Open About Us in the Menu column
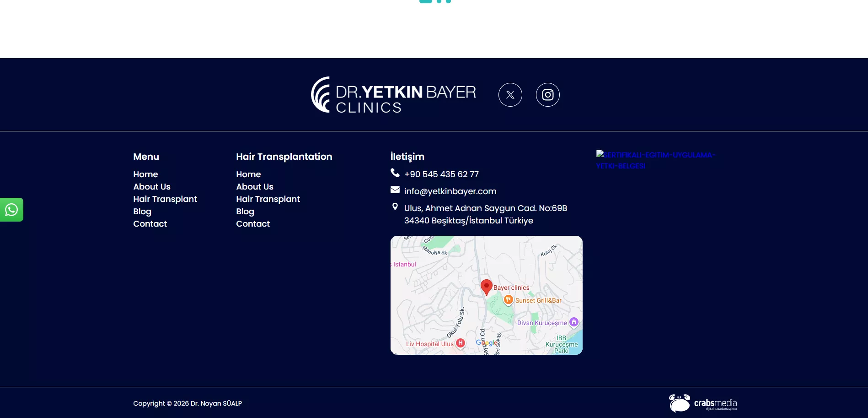Image resolution: width=868 pixels, height=418 pixels. [152, 187]
